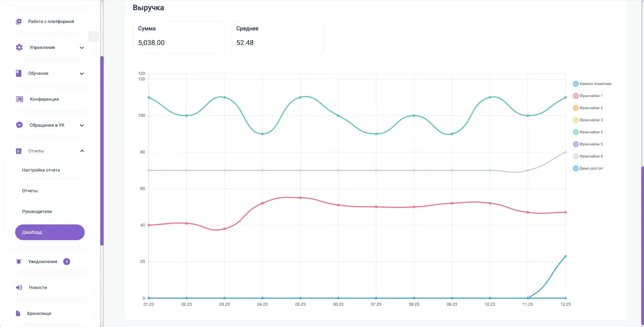Click the 12.23 Демо-доступ data point
This screenshot has width=644, height=327.
566,256
